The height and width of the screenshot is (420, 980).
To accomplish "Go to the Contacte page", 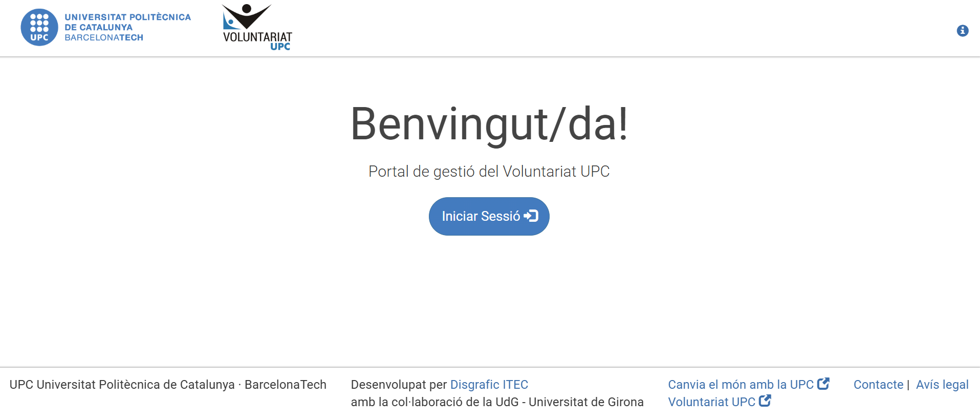I will (878, 385).
